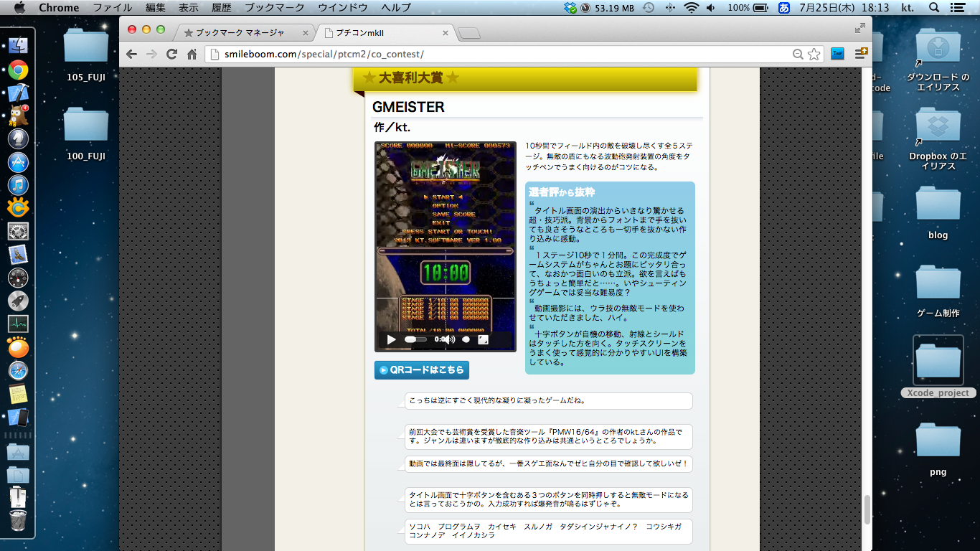Open Stickies notes from the Dock
The image size is (980, 551).
[18, 394]
